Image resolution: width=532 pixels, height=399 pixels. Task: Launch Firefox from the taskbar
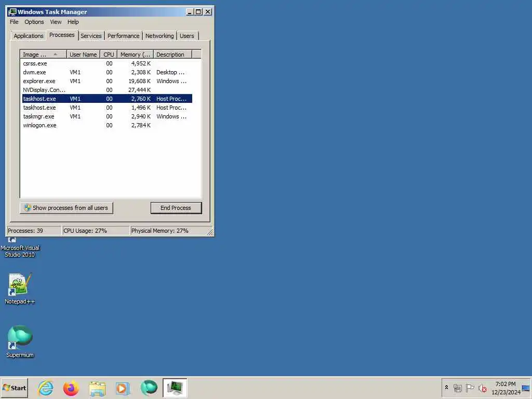pyautogui.click(x=71, y=388)
